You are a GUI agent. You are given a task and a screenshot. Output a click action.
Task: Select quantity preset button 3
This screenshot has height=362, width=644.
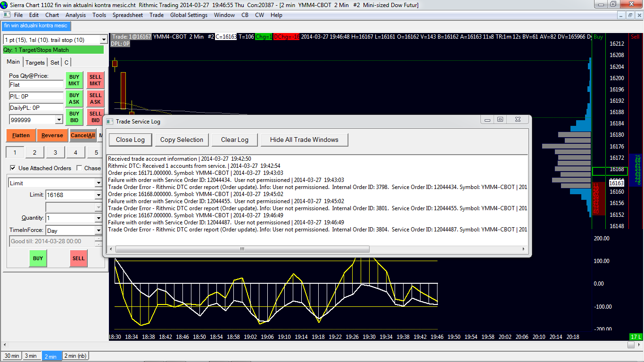click(x=55, y=153)
